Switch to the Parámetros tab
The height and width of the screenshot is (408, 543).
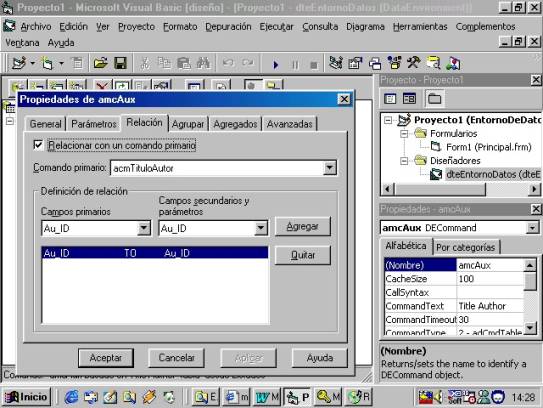[94, 124]
